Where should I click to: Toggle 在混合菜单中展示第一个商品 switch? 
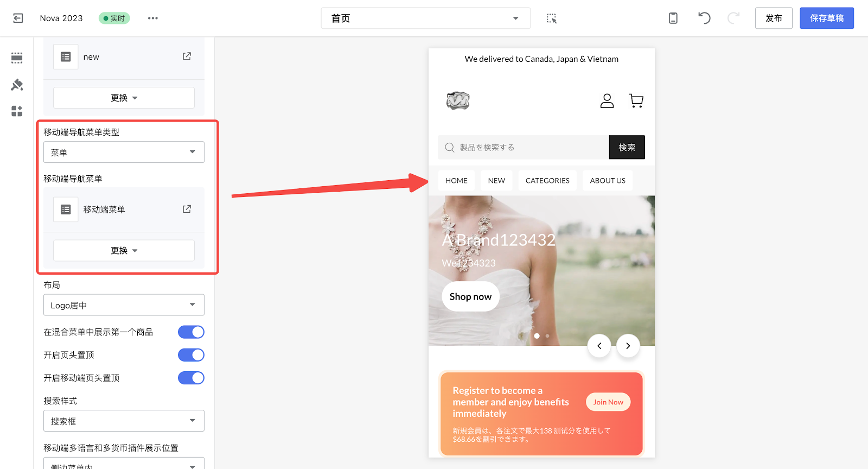tap(191, 332)
